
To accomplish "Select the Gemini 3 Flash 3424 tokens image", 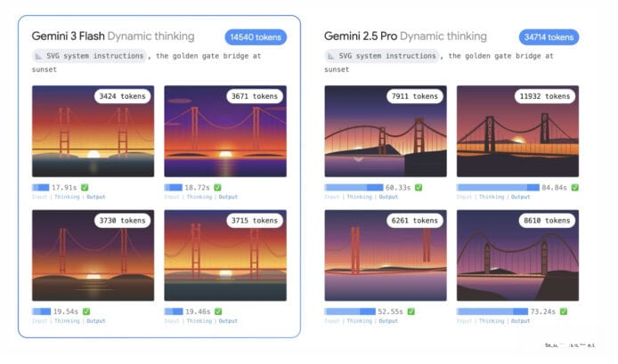I will (93, 131).
